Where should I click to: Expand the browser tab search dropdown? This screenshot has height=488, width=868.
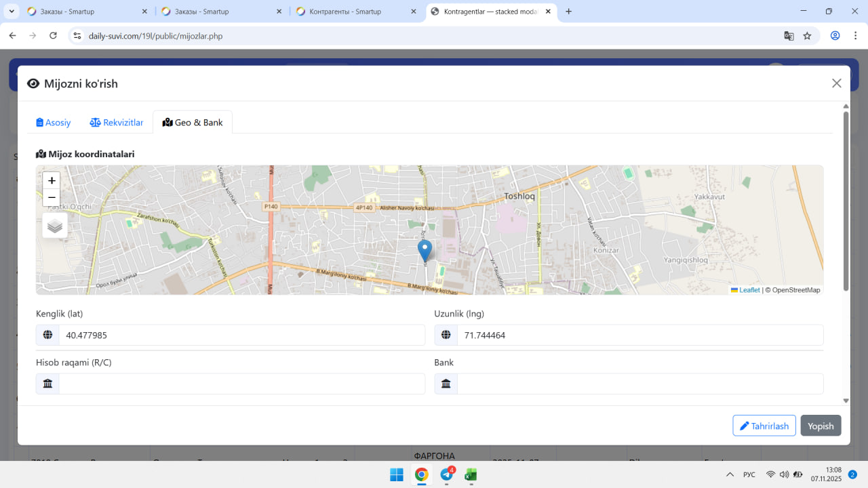pos(12,12)
